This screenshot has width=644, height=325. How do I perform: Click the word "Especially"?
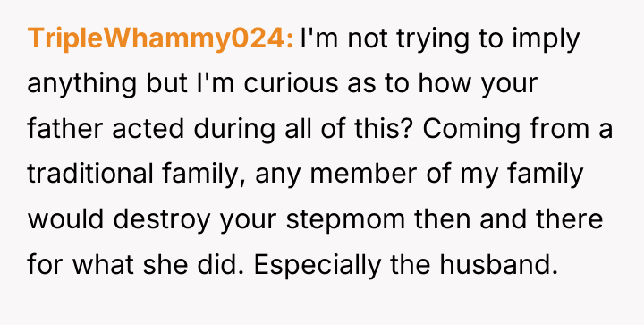317,266
